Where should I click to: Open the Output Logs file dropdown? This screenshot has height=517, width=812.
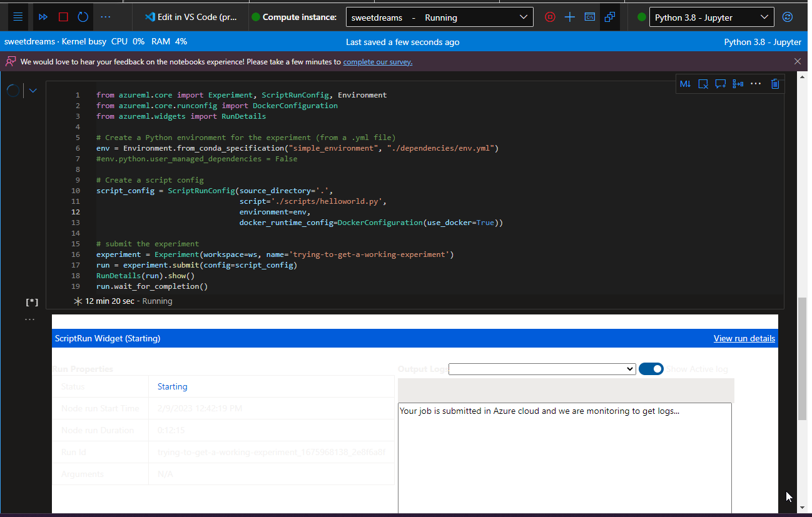pyautogui.click(x=542, y=369)
